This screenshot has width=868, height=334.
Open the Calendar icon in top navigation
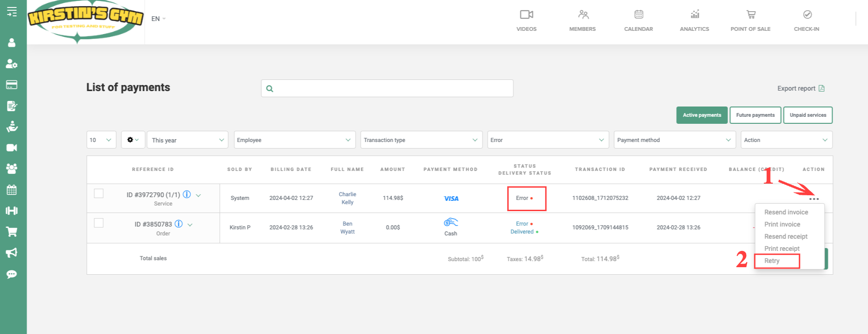pyautogui.click(x=638, y=15)
